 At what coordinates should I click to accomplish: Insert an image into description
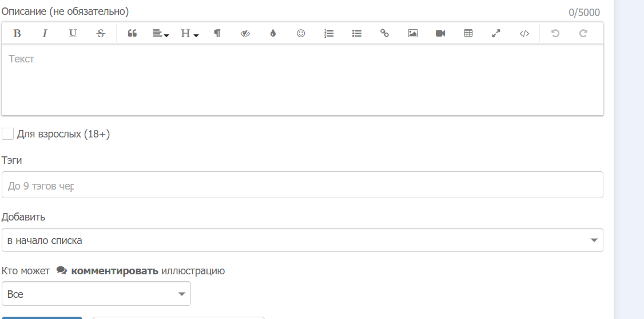412,33
